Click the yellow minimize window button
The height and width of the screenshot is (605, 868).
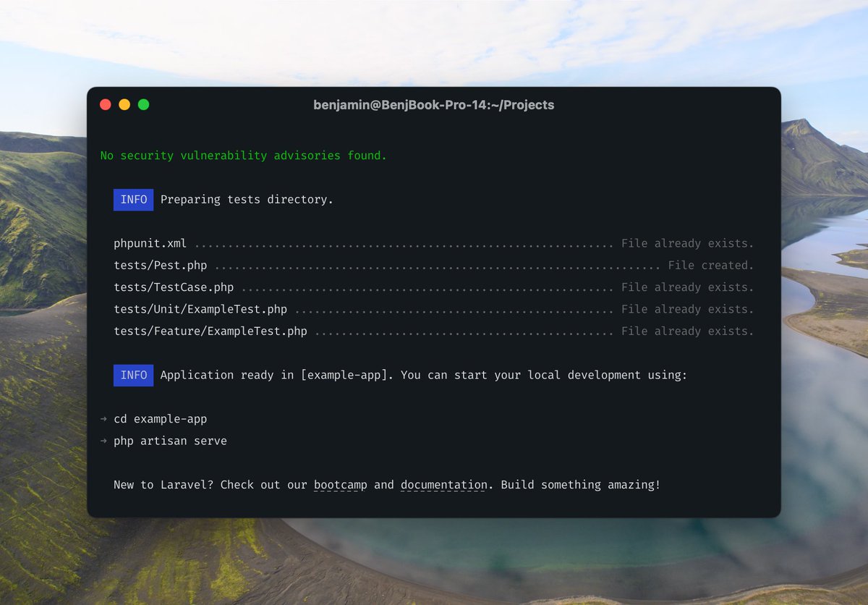coord(124,104)
